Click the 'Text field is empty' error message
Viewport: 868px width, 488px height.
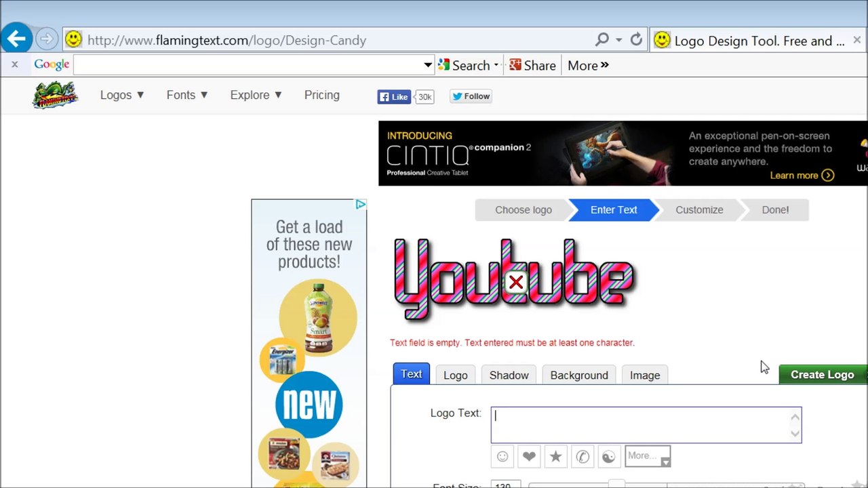(x=512, y=343)
